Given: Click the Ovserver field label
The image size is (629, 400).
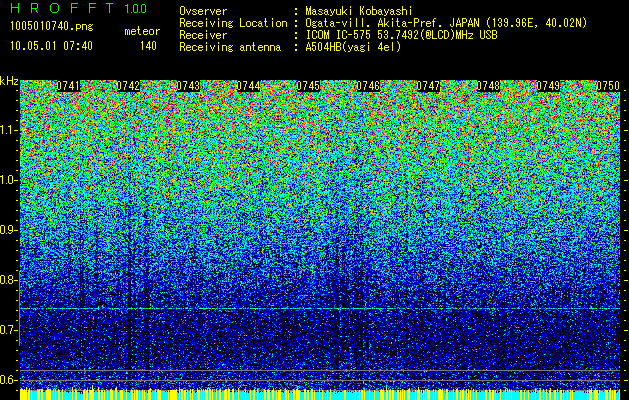Looking at the screenshot, I should click(x=203, y=11).
